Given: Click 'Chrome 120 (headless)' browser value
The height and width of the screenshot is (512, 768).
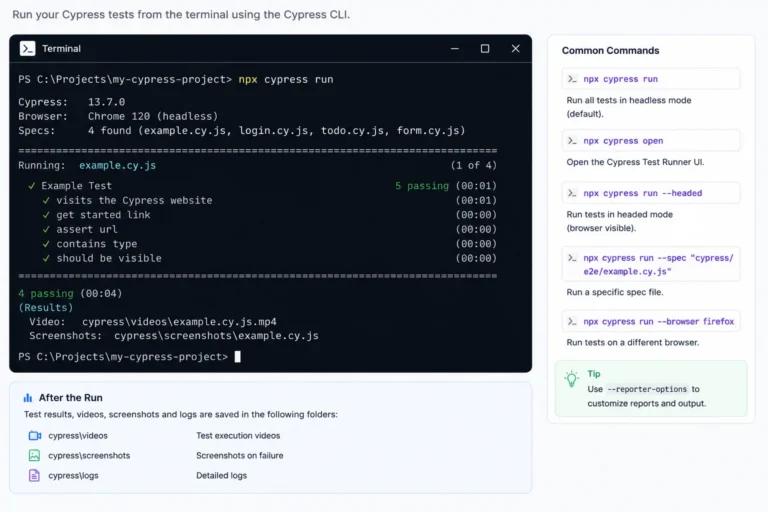Looking at the screenshot, I should [x=153, y=116].
